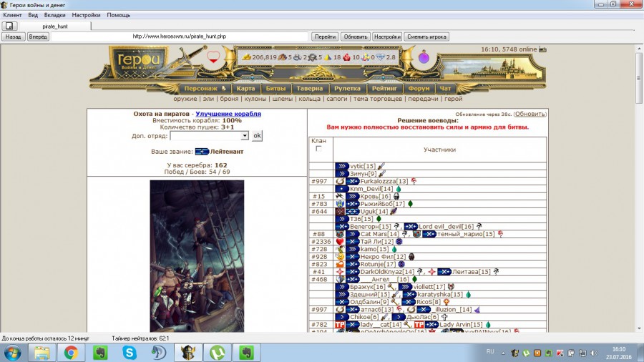Viewport: 644px width, 362px height.
Task: Click the RU language indicator in taskbar
Action: [x=490, y=352]
